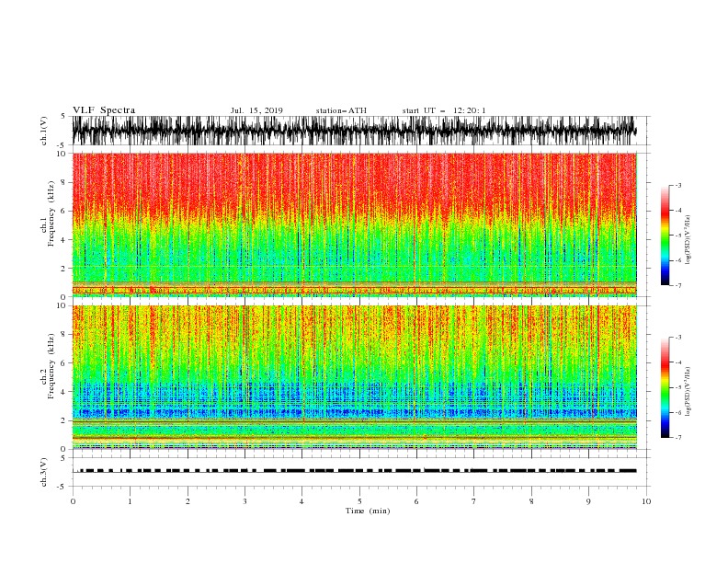Click time axis tick label "6"
Viewport: 728px width, 563px height.
pos(416,501)
